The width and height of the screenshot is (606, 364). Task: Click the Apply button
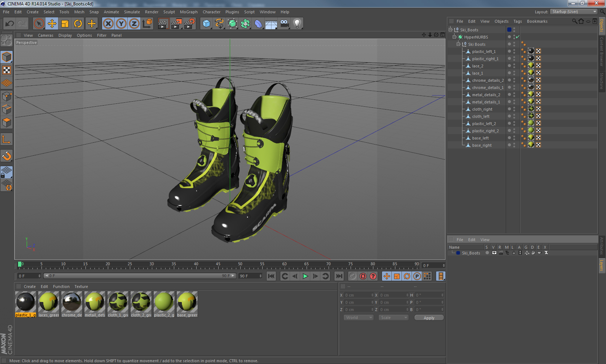[429, 318]
